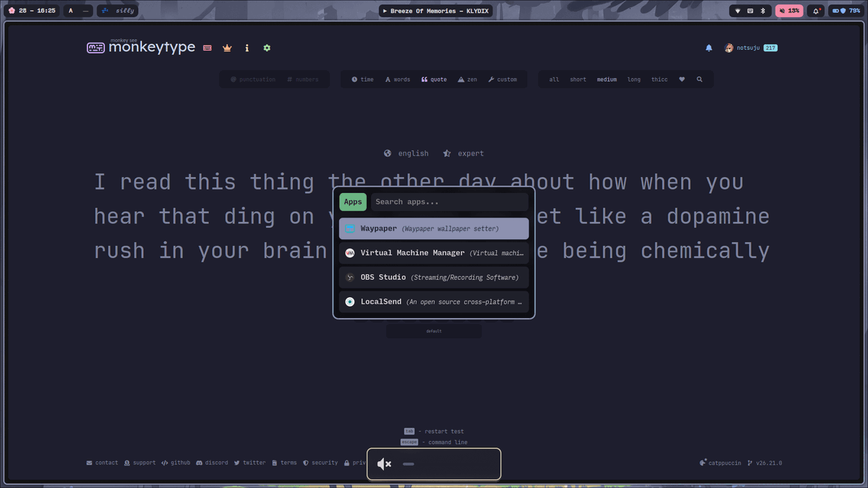This screenshot has width=868, height=488.
Task: Open the expert difficulty selector
Action: tap(464, 153)
